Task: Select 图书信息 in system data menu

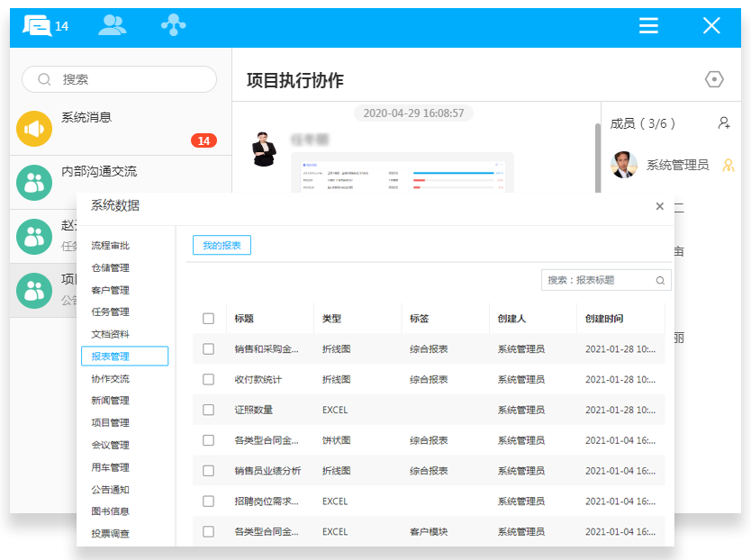Action: click(x=110, y=511)
